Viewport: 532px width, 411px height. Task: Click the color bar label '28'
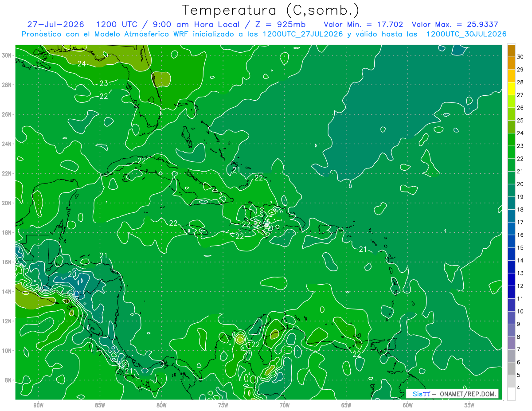click(520, 82)
